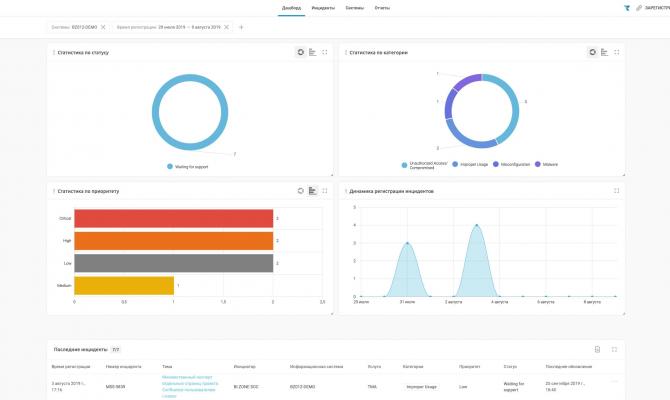Click the resize corner of Статистика по категории
The height and width of the screenshot is (400, 670).
point(623,175)
